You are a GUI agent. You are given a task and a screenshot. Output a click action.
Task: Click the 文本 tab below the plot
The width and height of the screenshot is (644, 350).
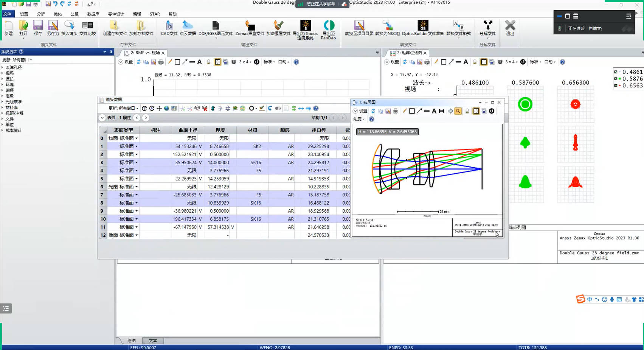(153, 341)
